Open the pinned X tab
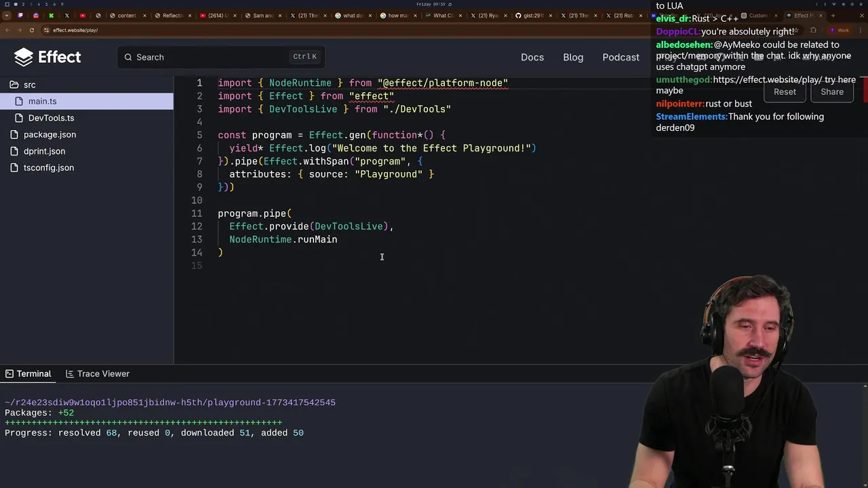Screen dimensions: 868x488 [x=67, y=16]
